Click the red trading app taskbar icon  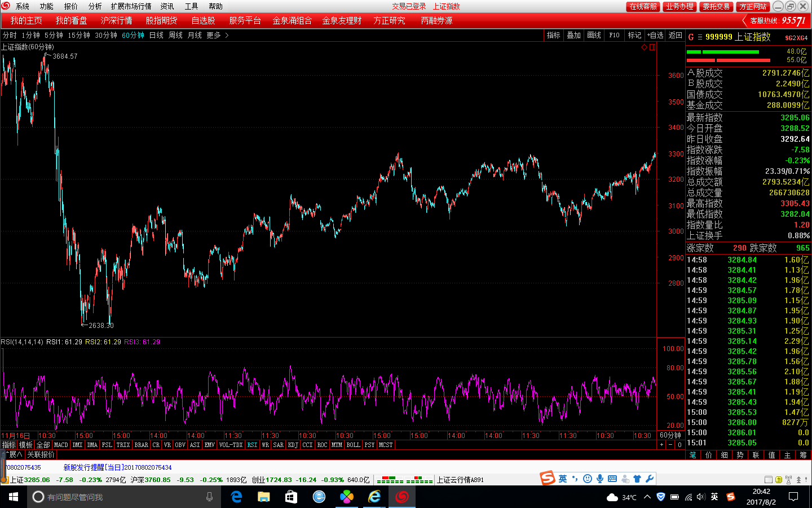(x=402, y=497)
